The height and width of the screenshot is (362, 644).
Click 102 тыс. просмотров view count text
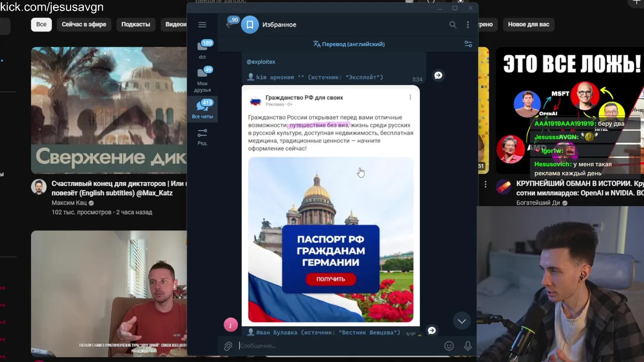coord(82,212)
